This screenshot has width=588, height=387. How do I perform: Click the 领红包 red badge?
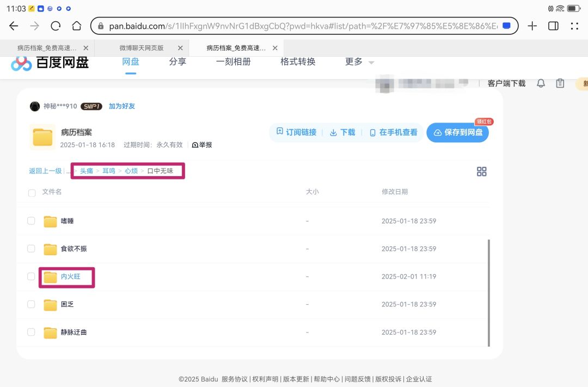pos(484,122)
